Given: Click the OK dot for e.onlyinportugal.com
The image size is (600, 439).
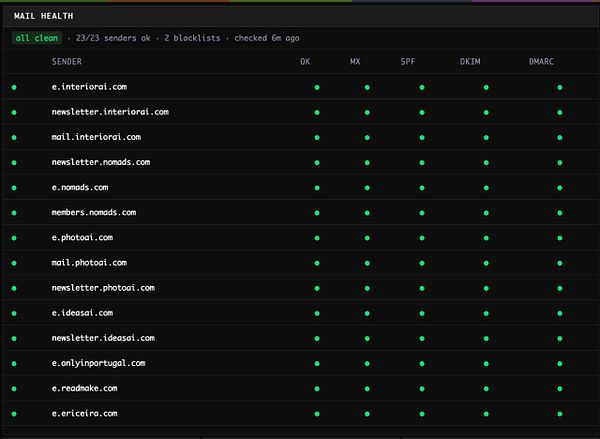Looking at the screenshot, I should pyautogui.click(x=317, y=364).
